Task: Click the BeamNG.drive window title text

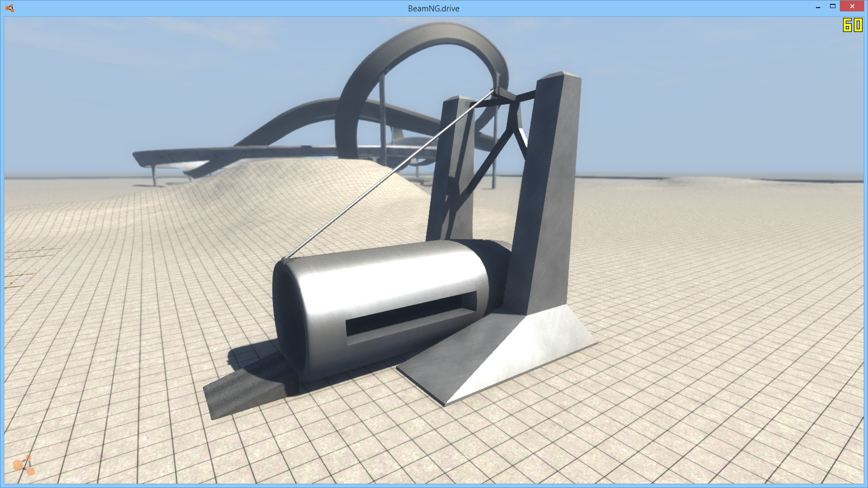Action: 433,8
